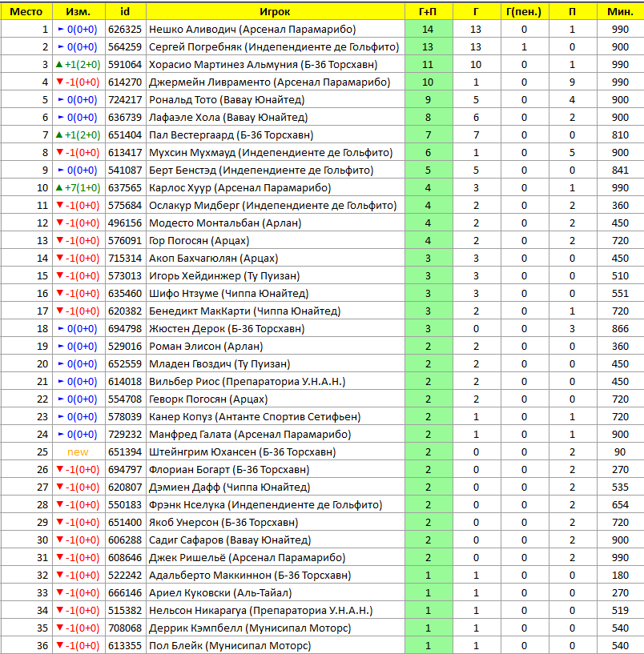Screen dimensions: 644x654
Task: Click the +7(1+0) change cell
Action: [x=78, y=187]
